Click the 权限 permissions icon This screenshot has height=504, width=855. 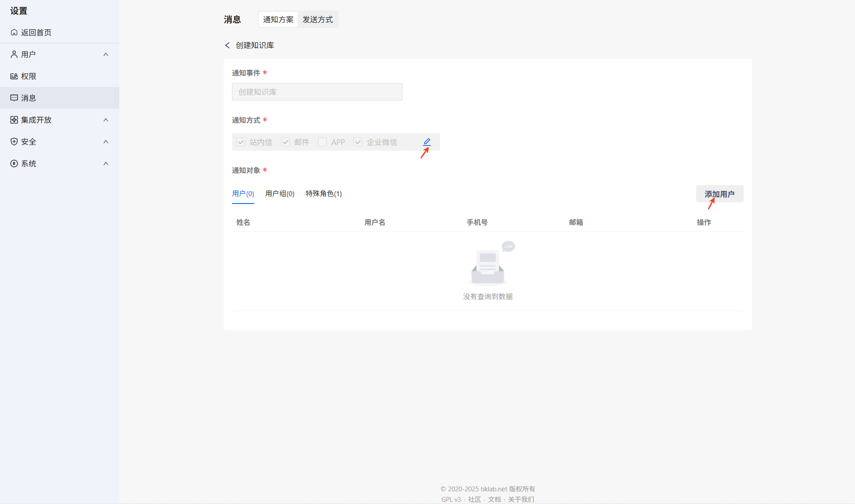[x=14, y=76]
